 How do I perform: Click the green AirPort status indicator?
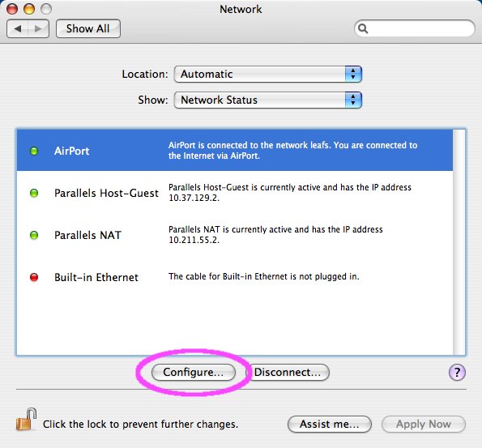34,151
